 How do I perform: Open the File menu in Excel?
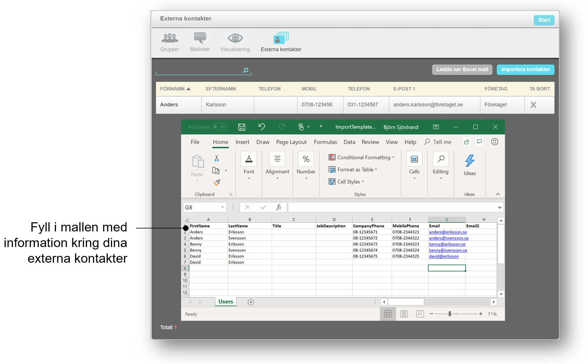(195, 142)
